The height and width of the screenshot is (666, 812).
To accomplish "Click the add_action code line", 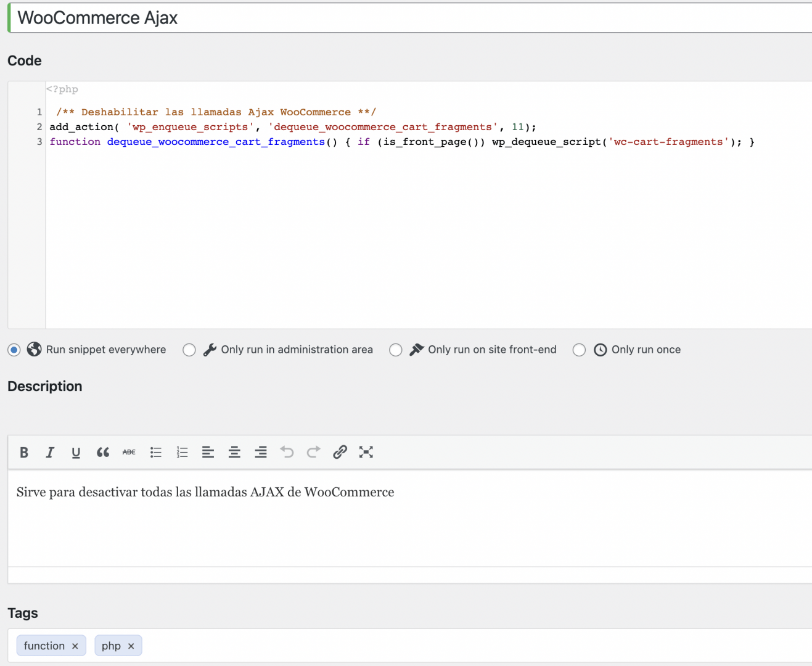I will pos(293,127).
